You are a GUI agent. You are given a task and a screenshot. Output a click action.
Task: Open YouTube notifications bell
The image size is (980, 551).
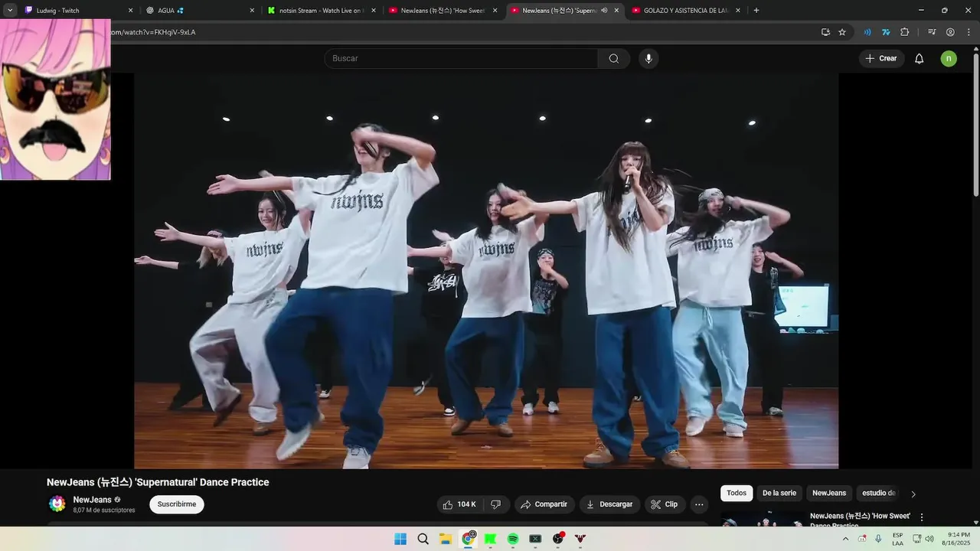coord(920,59)
